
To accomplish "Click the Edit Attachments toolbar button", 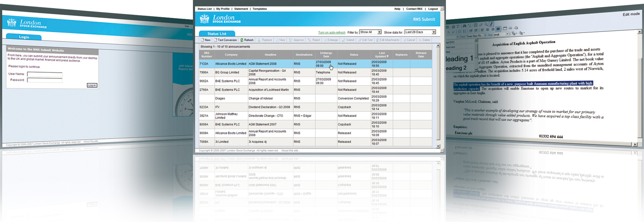I will pyautogui.click(x=388, y=40).
